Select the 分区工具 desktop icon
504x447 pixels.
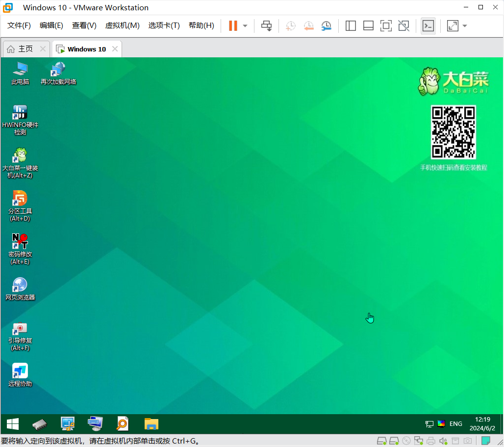(x=20, y=206)
